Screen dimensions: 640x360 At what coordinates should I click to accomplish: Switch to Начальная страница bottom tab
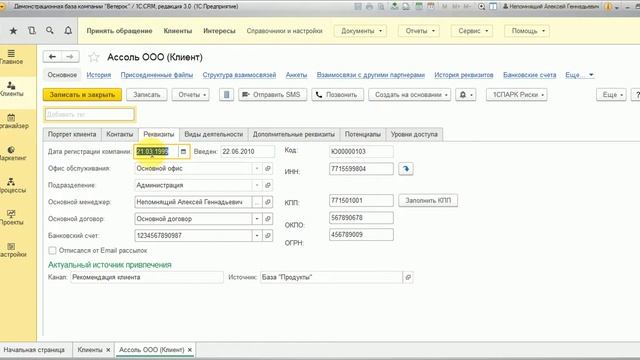click(x=34, y=350)
